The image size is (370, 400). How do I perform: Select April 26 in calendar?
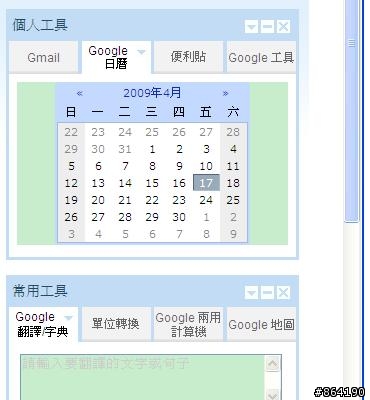(71, 217)
